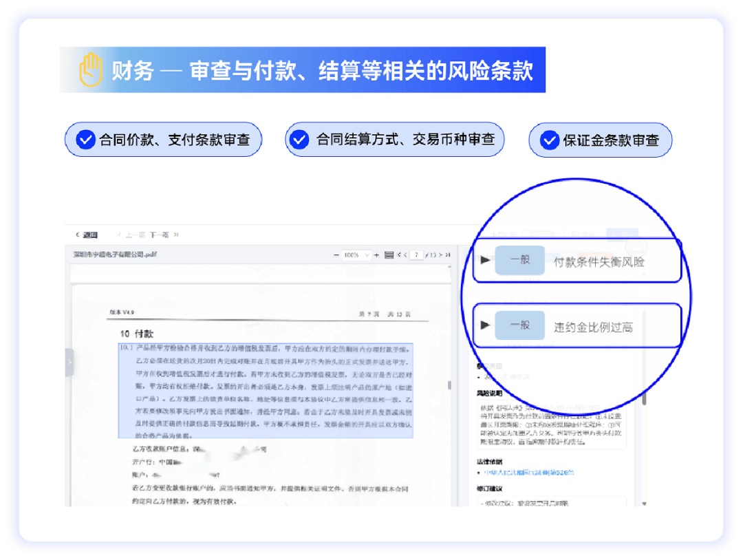
Task: Click the 一般 tag beside 违约金比例过高
Action: coord(520,325)
